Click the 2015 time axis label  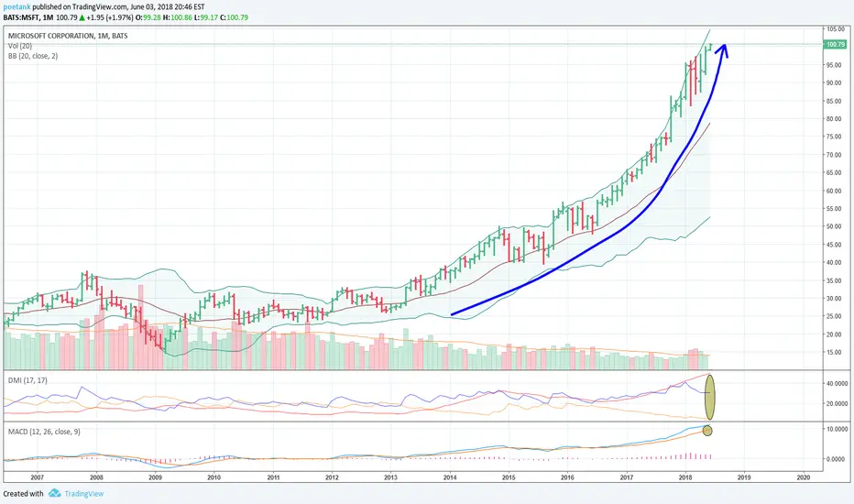[509, 477]
